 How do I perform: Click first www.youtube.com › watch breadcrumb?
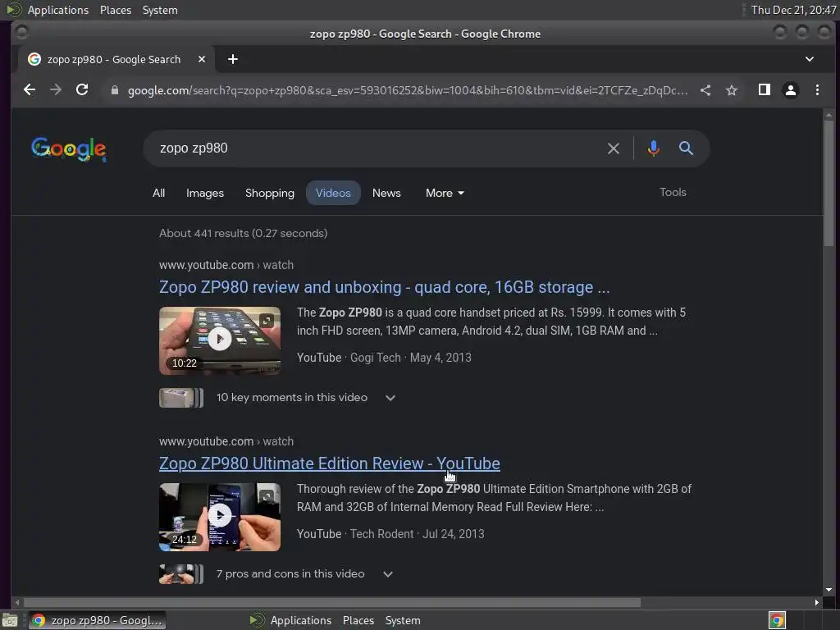(x=226, y=265)
